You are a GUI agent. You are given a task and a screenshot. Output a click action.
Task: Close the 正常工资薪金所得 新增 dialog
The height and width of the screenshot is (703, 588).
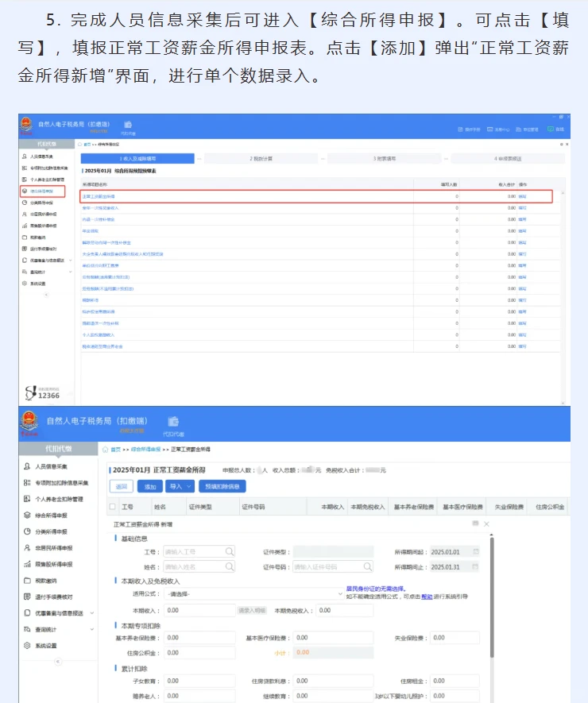[x=486, y=523]
